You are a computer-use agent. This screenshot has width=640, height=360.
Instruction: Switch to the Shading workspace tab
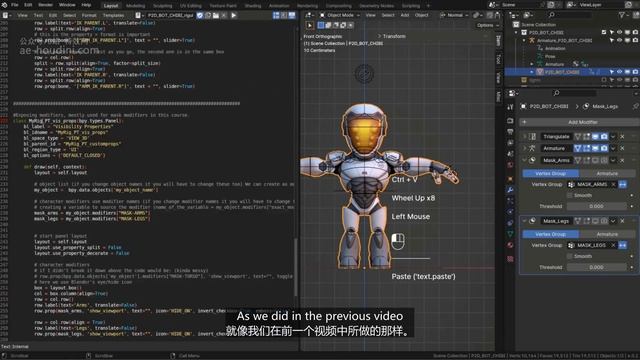click(253, 6)
